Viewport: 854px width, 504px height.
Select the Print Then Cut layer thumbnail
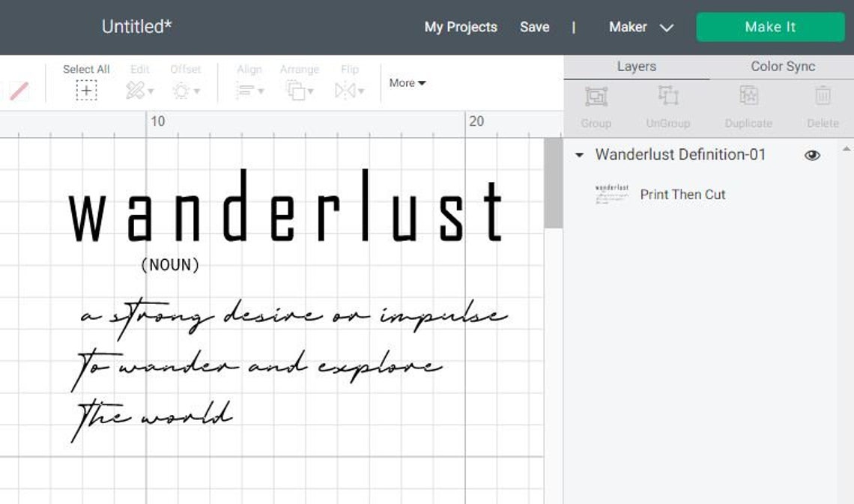click(x=611, y=194)
